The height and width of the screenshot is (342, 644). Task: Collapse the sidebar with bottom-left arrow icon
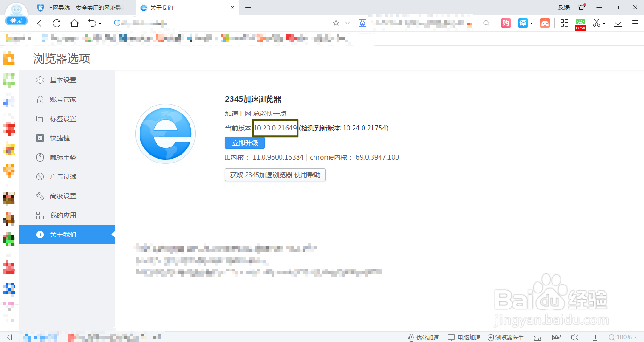(9, 337)
